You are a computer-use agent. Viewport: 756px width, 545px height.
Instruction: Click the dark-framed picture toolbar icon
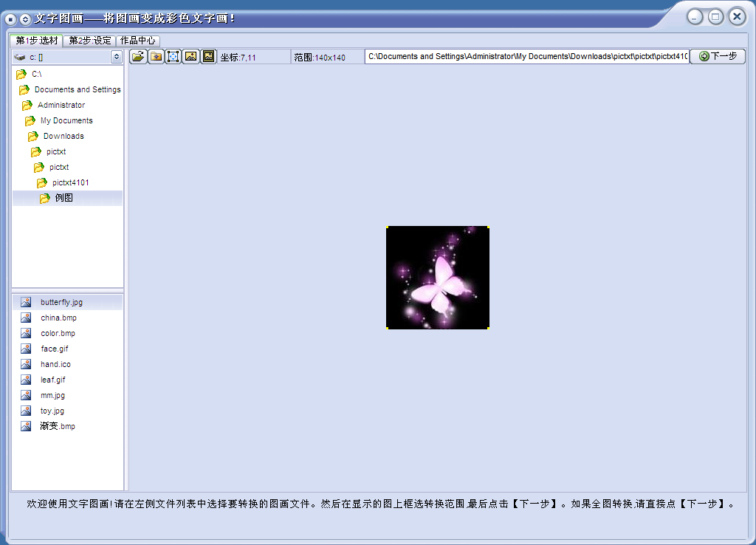[x=209, y=57]
